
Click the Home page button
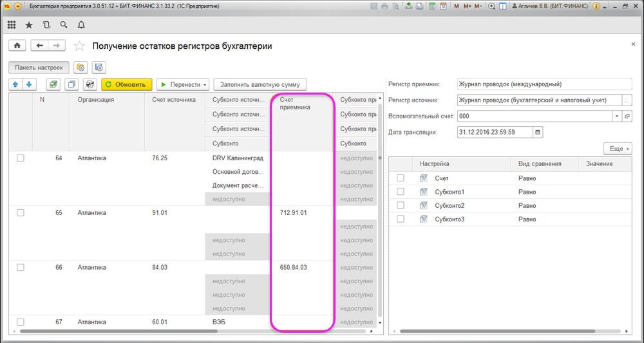(x=17, y=46)
